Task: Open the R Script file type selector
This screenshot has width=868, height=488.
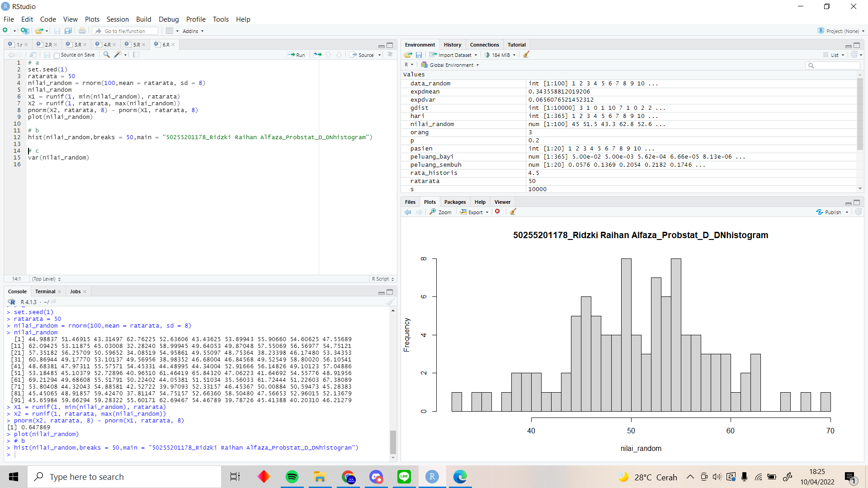Action: click(383, 279)
